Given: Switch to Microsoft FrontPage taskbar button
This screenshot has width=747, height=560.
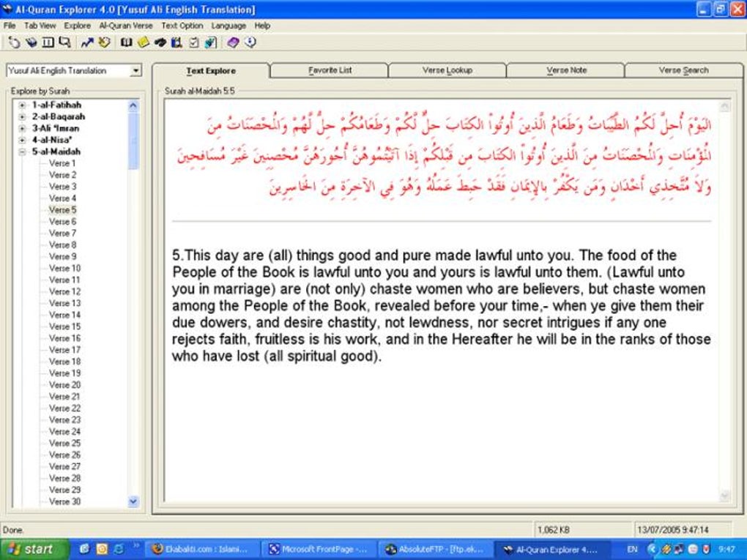Looking at the screenshot, I should (319, 550).
